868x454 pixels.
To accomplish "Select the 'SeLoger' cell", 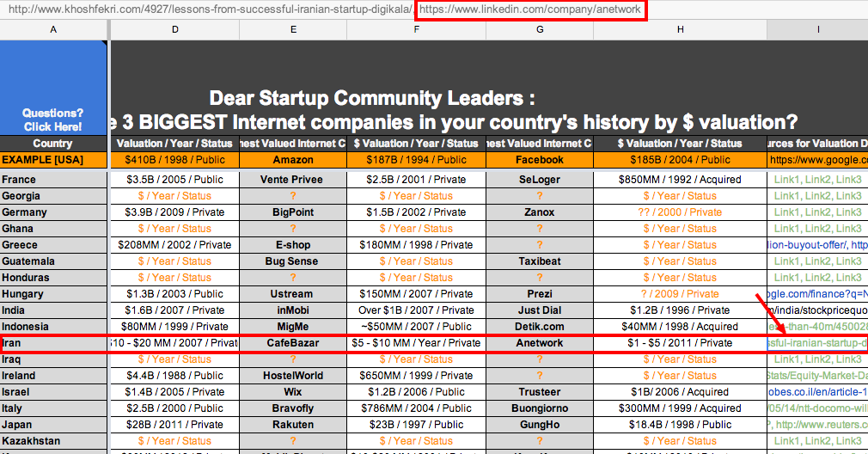I will point(540,180).
